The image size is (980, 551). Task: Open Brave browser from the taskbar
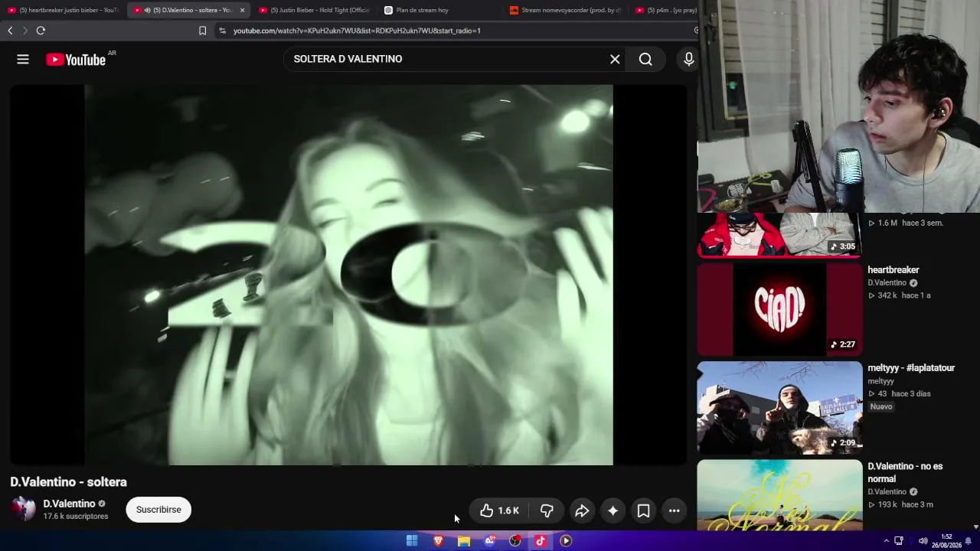click(438, 541)
